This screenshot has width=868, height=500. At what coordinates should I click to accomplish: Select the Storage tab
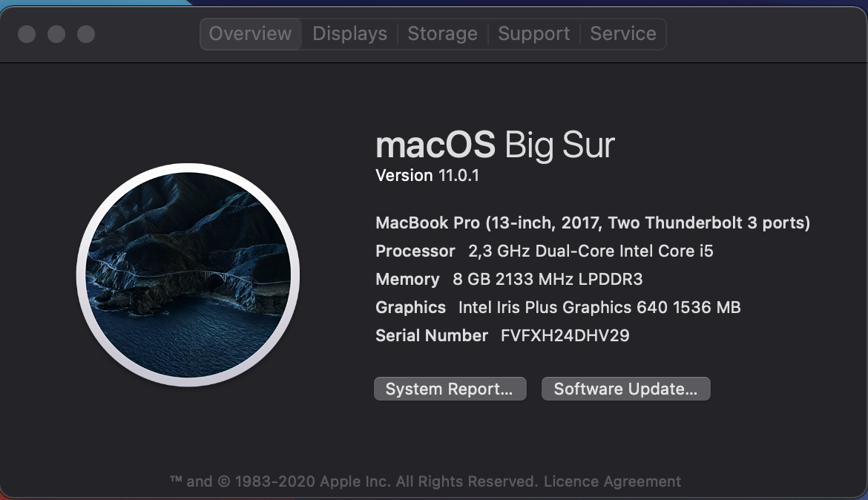click(442, 34)
